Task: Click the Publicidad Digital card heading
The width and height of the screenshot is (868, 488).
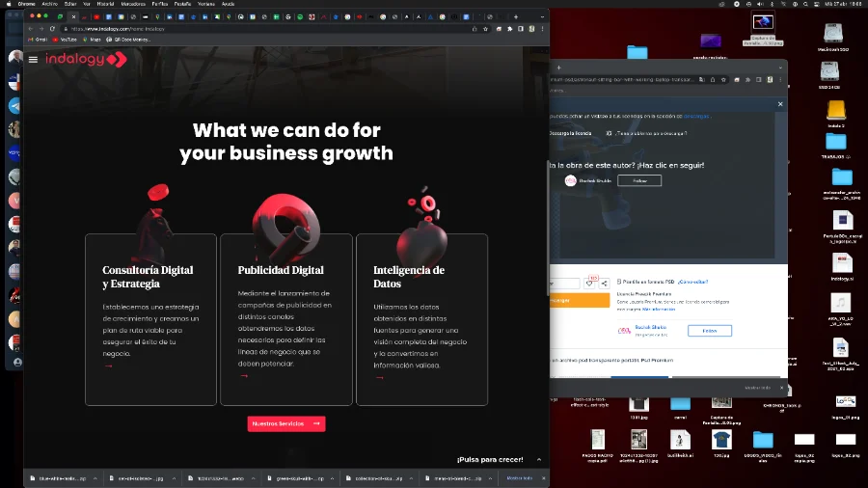Action: pyautogui.click(x=281, y=270)
